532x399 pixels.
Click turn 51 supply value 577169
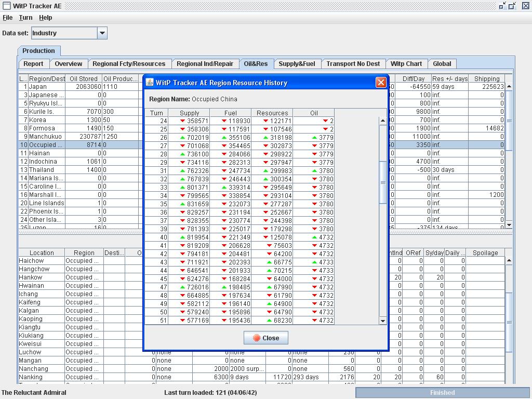tap(198, 320)
